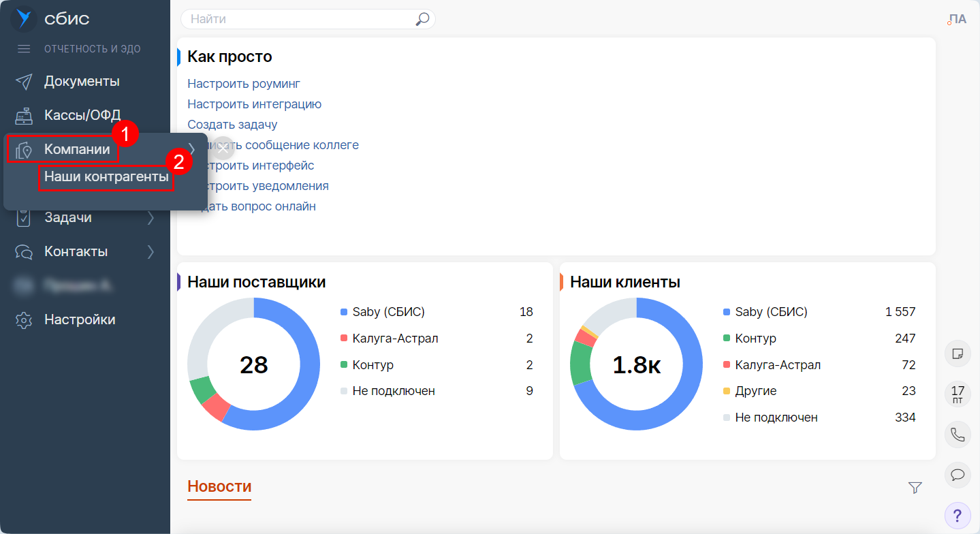Open the Настроить уведомления link
Viewport: 980px width, 534px height.
click(258, 186)
